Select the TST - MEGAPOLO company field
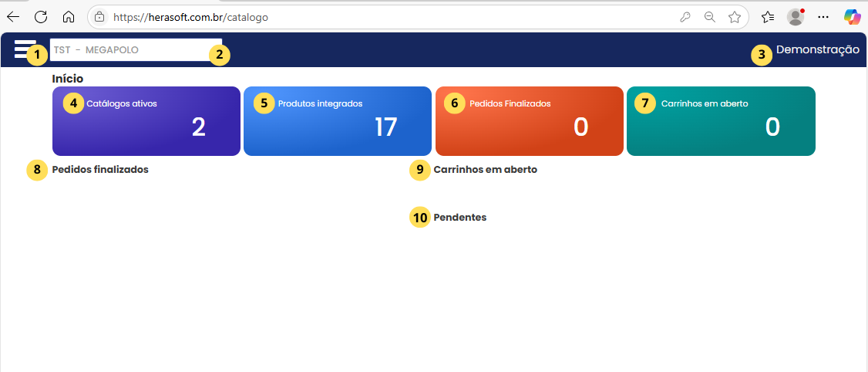Image resolution: width=868 pixels, height=372 pixels. [136, 50]
